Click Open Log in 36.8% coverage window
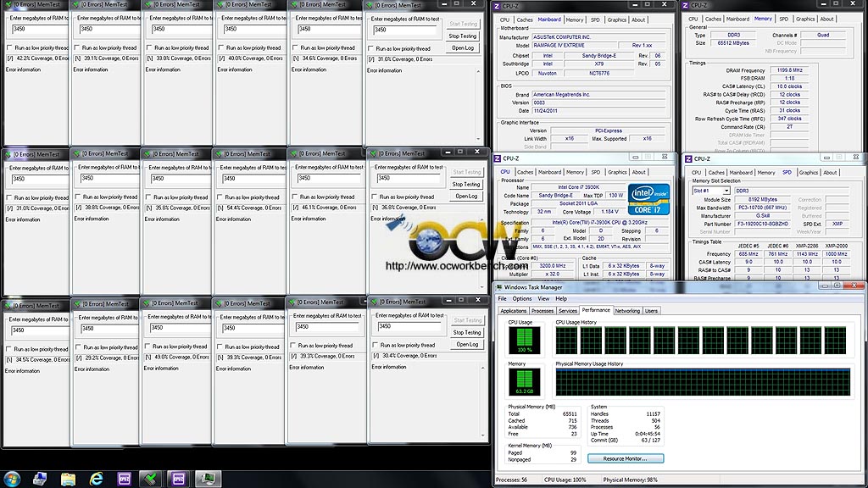 click(x=466, y=197)
